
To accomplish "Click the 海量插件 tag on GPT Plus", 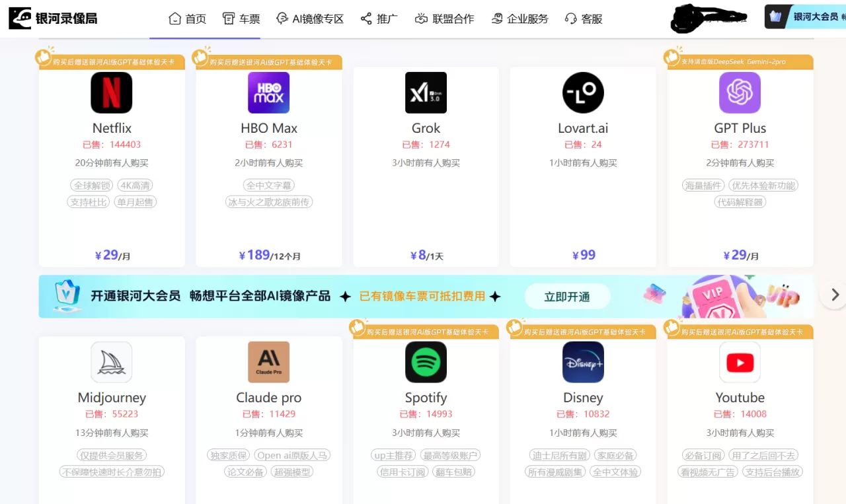I will point(703,186).
